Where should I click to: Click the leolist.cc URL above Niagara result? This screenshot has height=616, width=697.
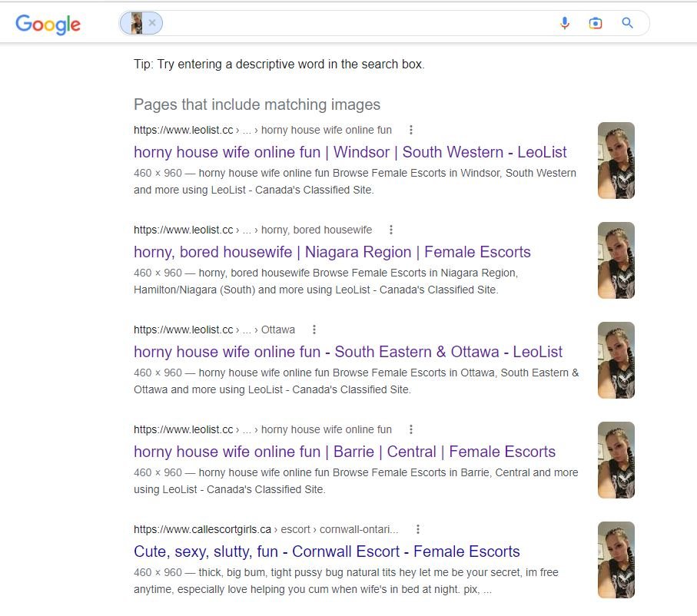(x=253, y=230)
